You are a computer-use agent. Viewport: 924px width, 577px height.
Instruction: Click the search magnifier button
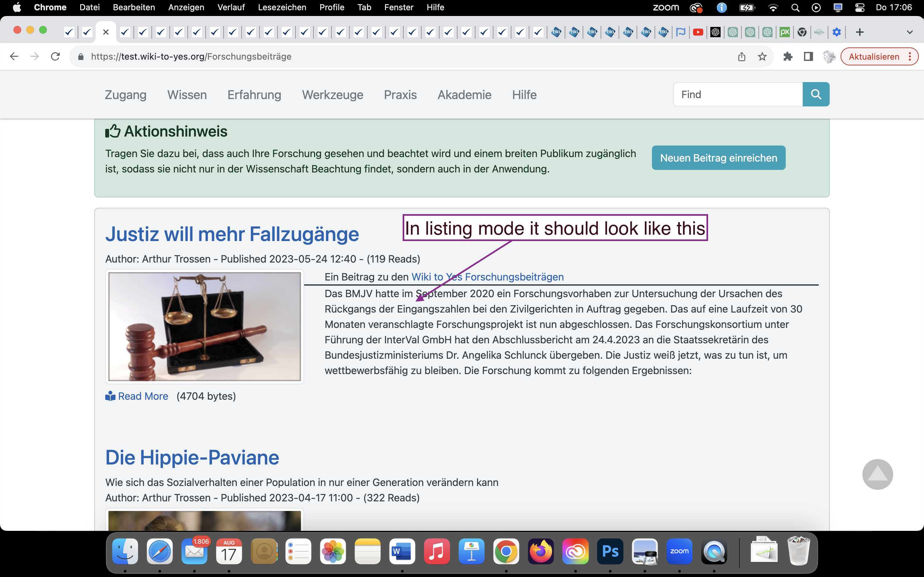point(816,94)
